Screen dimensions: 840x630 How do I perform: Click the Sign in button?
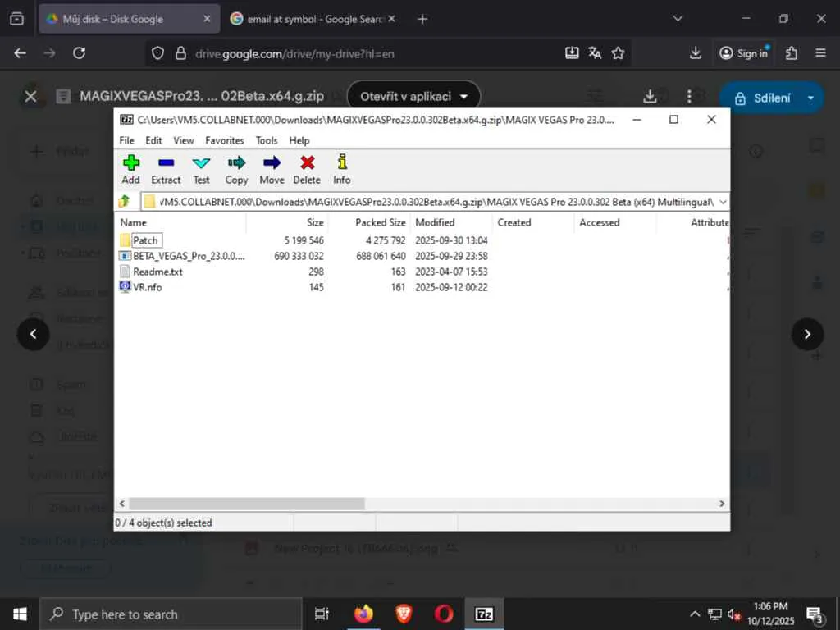(x=743, y=53)
